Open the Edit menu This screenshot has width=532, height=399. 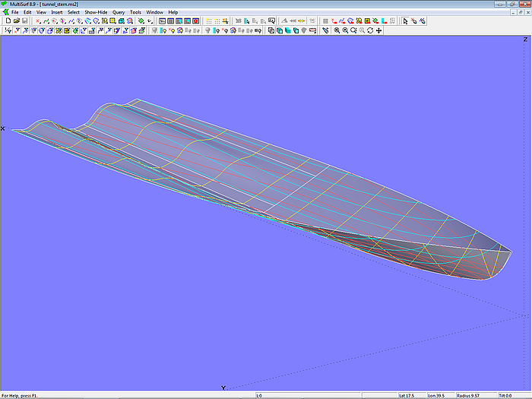[x=27, y=12]
